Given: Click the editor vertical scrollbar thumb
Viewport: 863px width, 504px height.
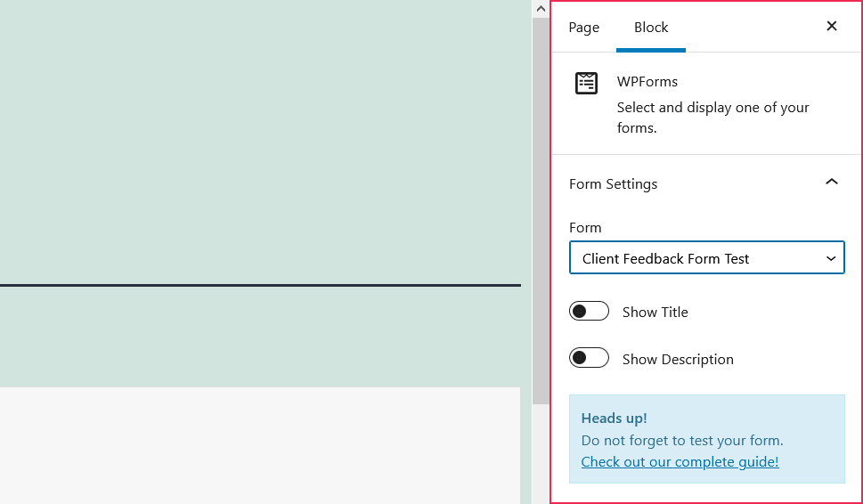Looking at the screenshot, I should 541,211.
